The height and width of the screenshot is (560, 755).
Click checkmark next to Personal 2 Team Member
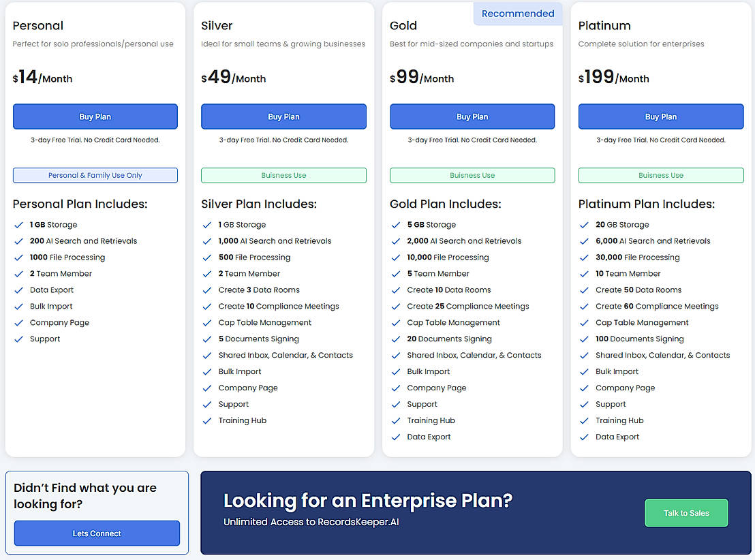[x=18, y=274]
